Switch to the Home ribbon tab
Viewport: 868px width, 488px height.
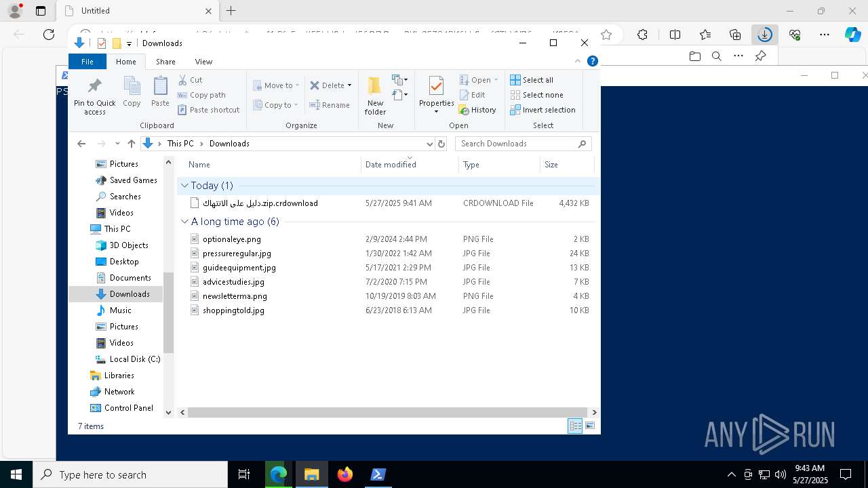click(x=125, y=62)
